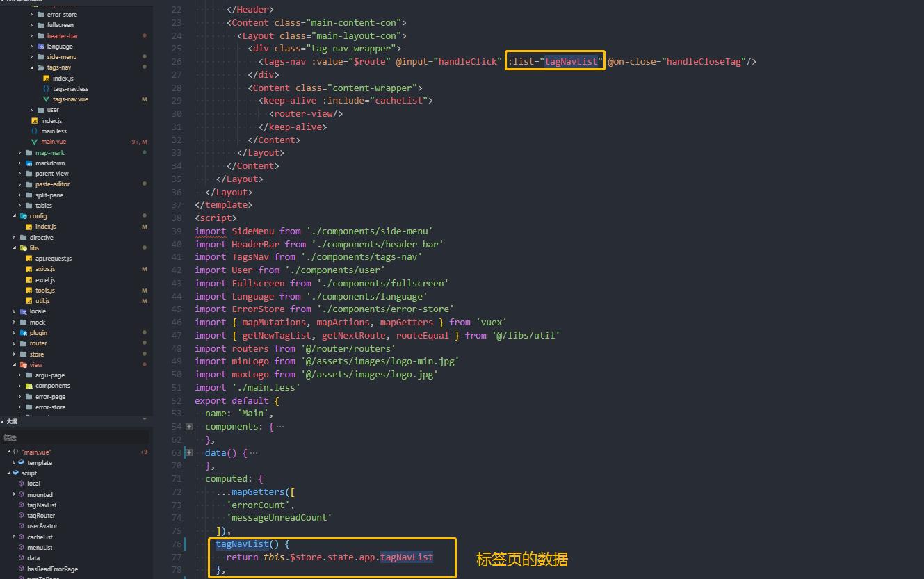The image size is (924, 579).
Task: Click the braces icon beside tags-nav.less
Action: [x=46, y=89]
